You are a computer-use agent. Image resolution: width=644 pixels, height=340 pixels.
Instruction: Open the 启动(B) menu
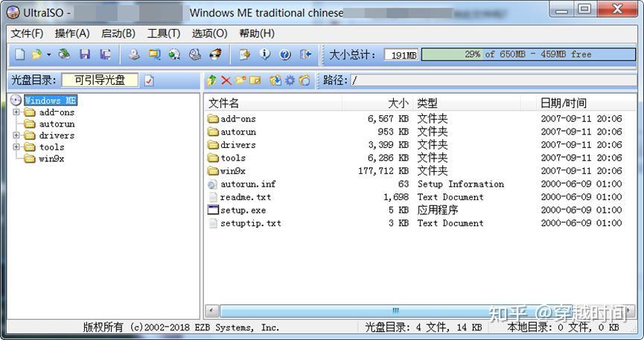[x=118, y=33]
